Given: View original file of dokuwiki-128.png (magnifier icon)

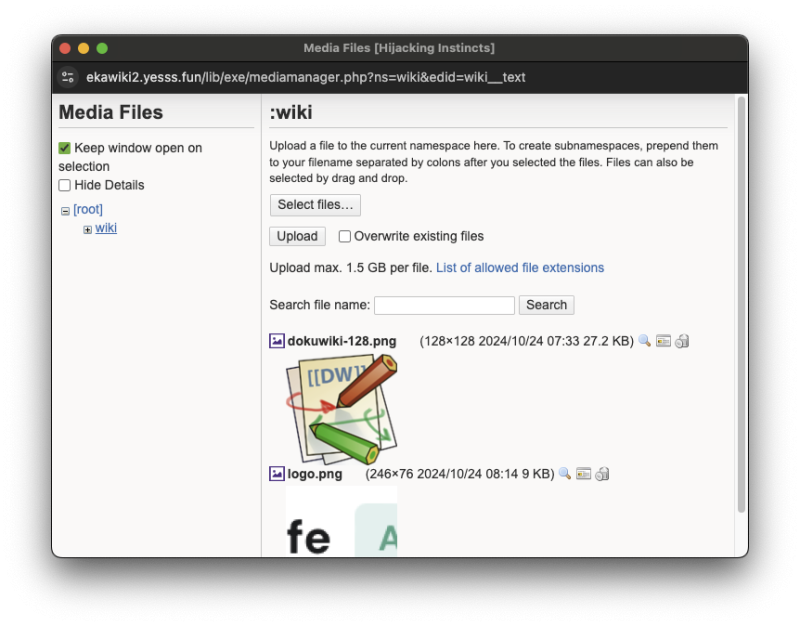Looking at the screenshot, I should coord(645,341).
